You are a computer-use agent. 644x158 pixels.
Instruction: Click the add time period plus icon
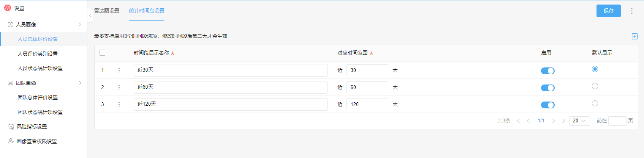[635, 36]
